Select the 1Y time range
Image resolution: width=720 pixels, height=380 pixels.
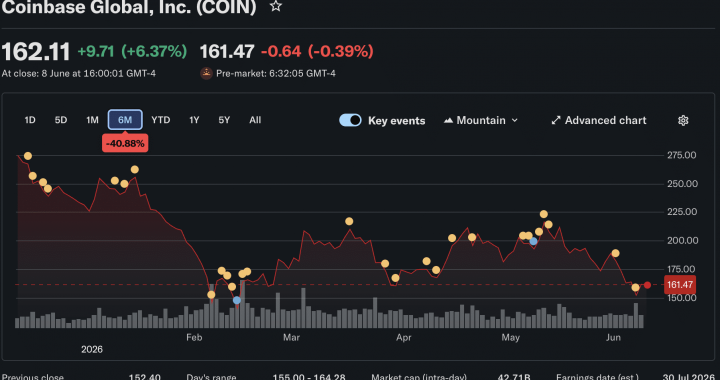(194, 120)
